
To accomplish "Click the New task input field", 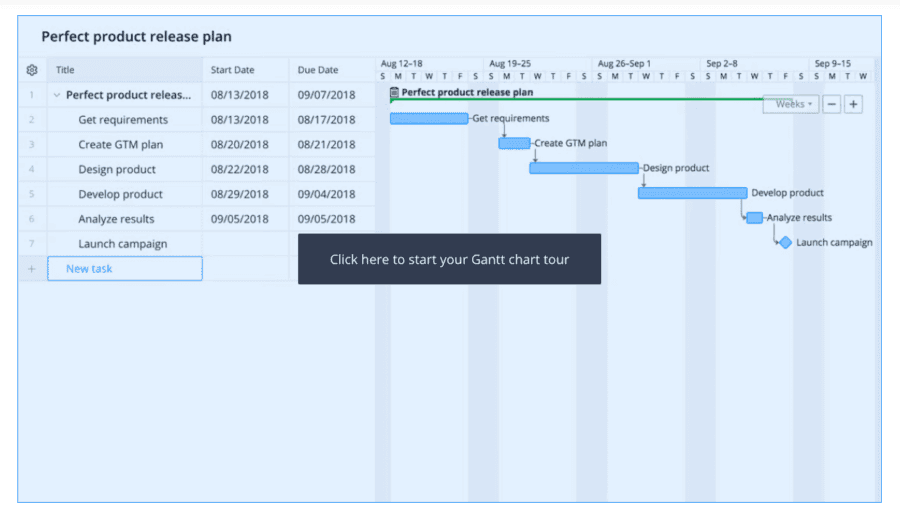I will pos(125,268).
